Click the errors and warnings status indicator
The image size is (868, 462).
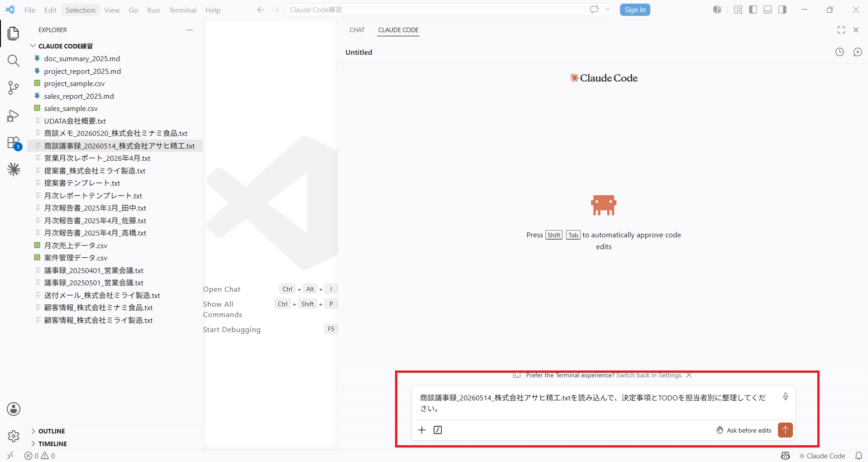[40, 456]
